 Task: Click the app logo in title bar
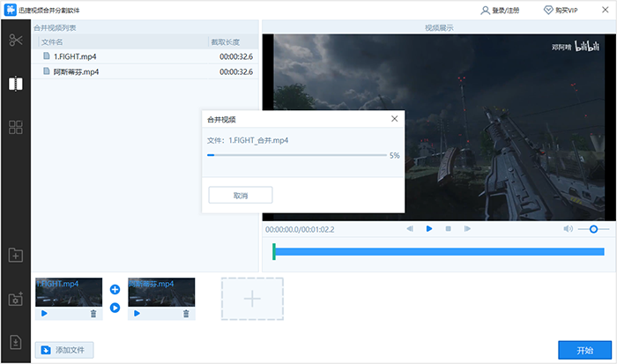point(10,10)
